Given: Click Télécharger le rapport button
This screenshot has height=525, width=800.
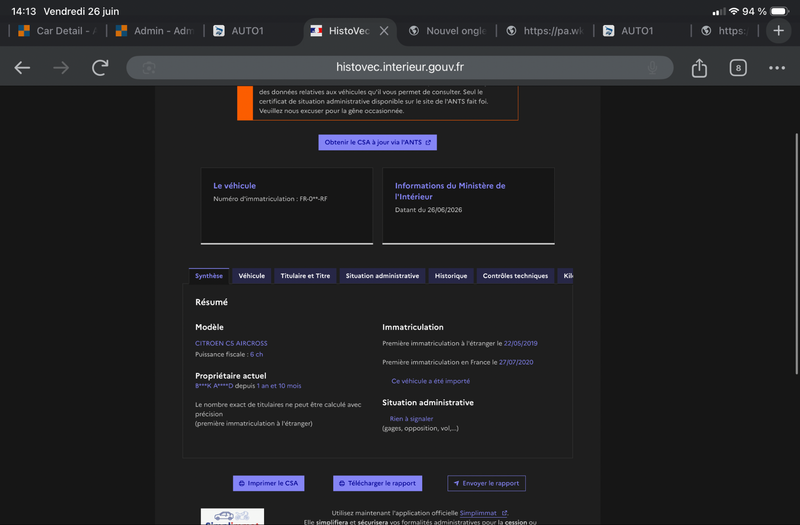Looking at the screenshot, I should click(x=378, y=483).
